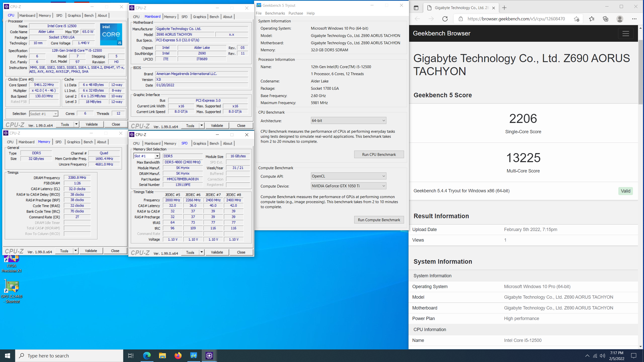Open the Windows Start menu

click(x=8, y=355)
